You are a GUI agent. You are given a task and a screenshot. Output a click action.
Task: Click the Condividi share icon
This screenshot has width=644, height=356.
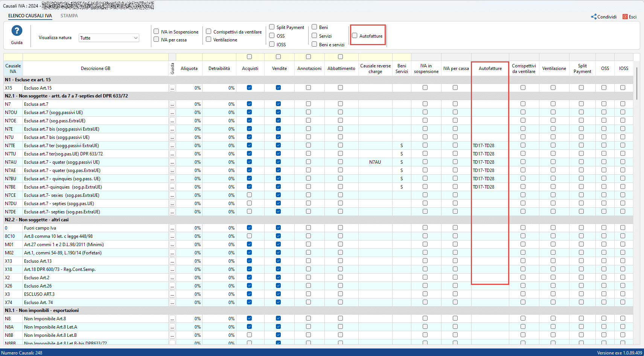tap(594, 17)
